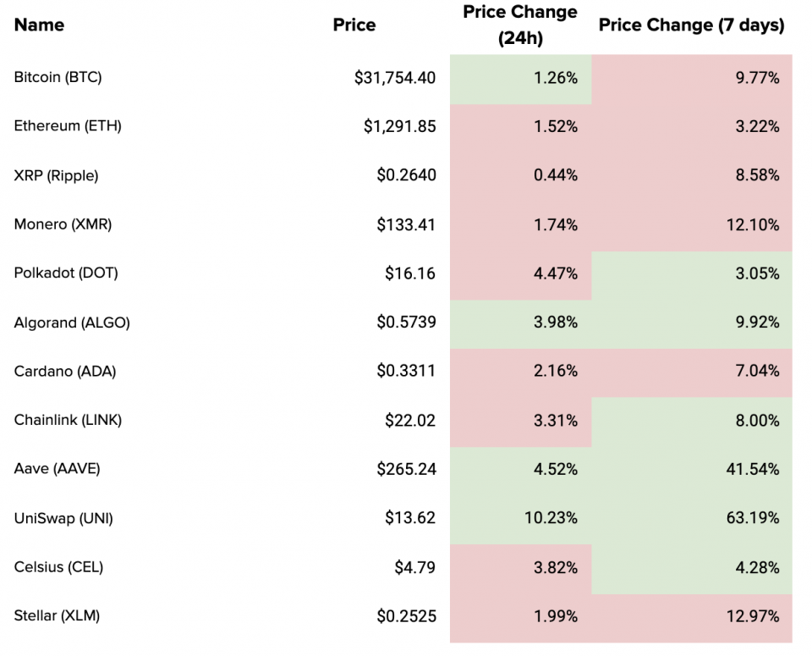Select Polkadot's red 4.47% 24h cell
Viewport: 812px width, 656px height.
(x=556, y=273)
